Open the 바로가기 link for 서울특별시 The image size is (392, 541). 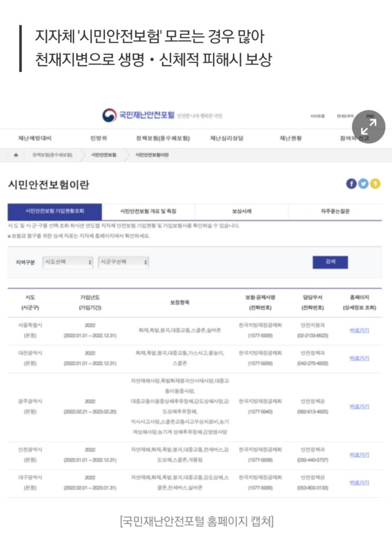coord(359,330)
